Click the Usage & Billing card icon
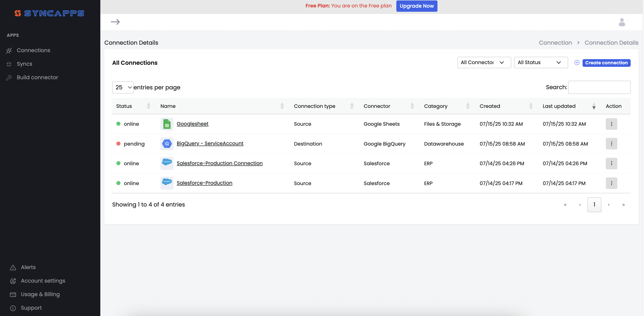 coord(13,295)
